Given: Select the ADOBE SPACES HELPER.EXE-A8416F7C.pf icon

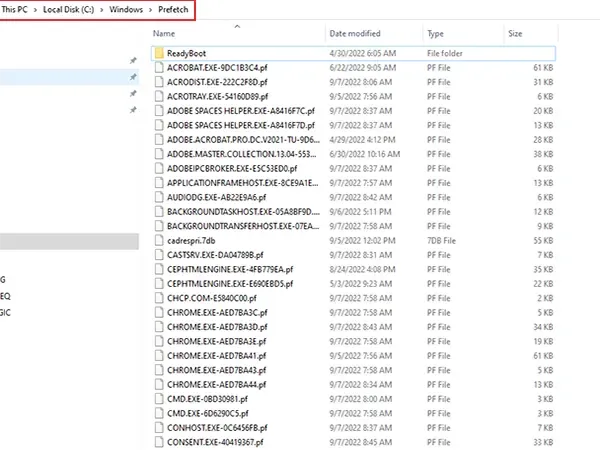Looking at the screenshot, I should 159,111.
